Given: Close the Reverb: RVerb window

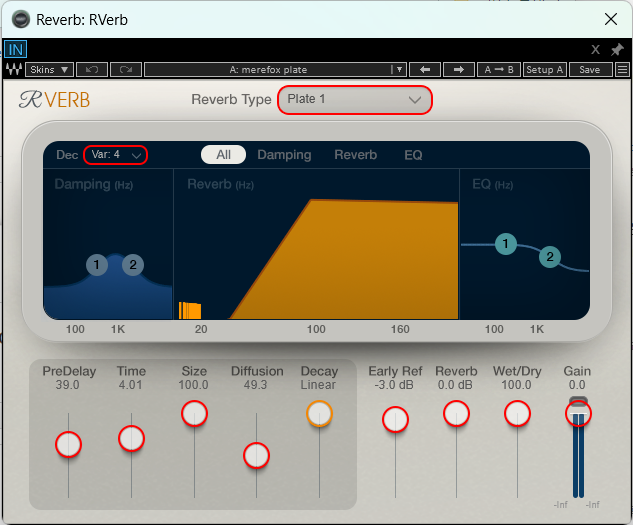Looking at the screenshot, I should pyautogui.click(x=611, y=19).
